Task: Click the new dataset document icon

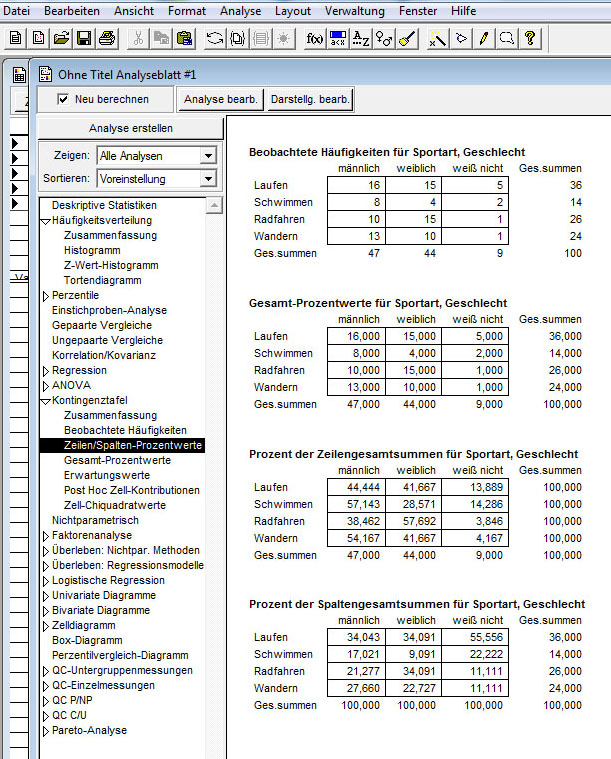Action: click(x=15, y=38)
